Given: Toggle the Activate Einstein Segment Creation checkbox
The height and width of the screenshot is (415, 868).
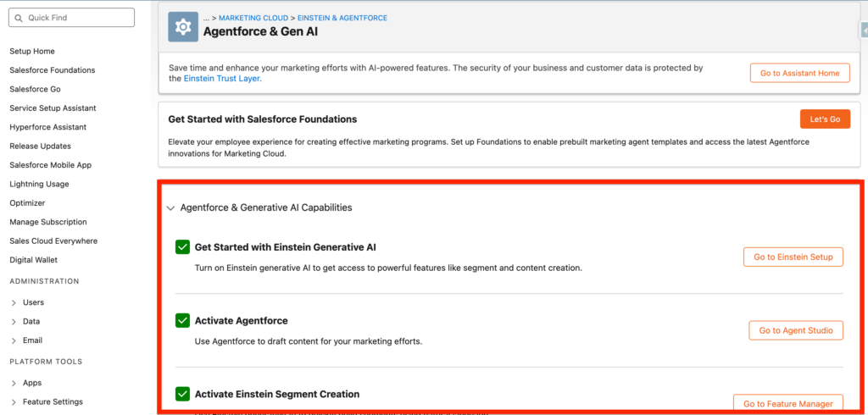Looking at the screenshot, I should coord(182,394).
